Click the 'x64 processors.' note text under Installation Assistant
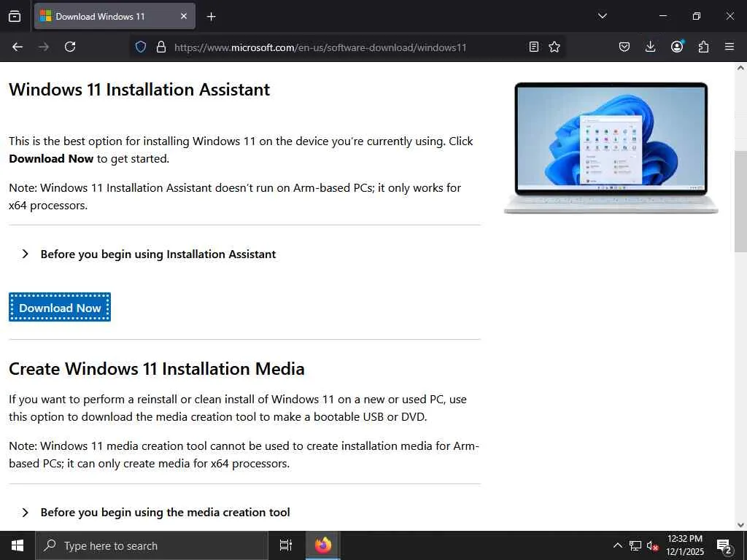 [48, 205]
